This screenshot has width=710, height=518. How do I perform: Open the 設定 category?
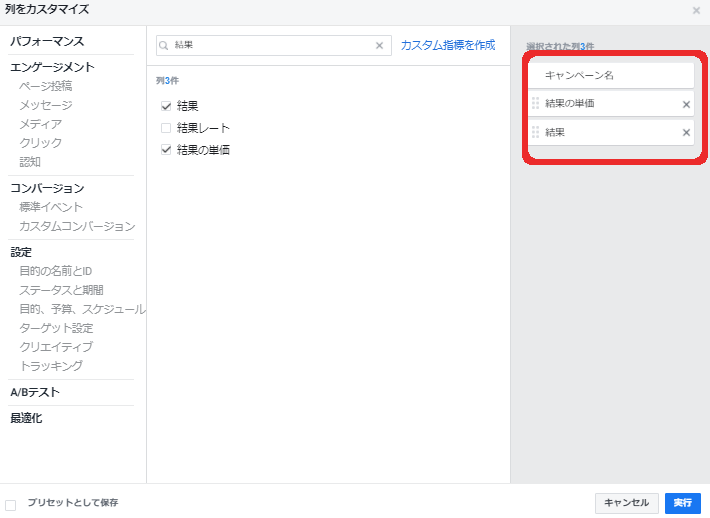tap(21, 252)
